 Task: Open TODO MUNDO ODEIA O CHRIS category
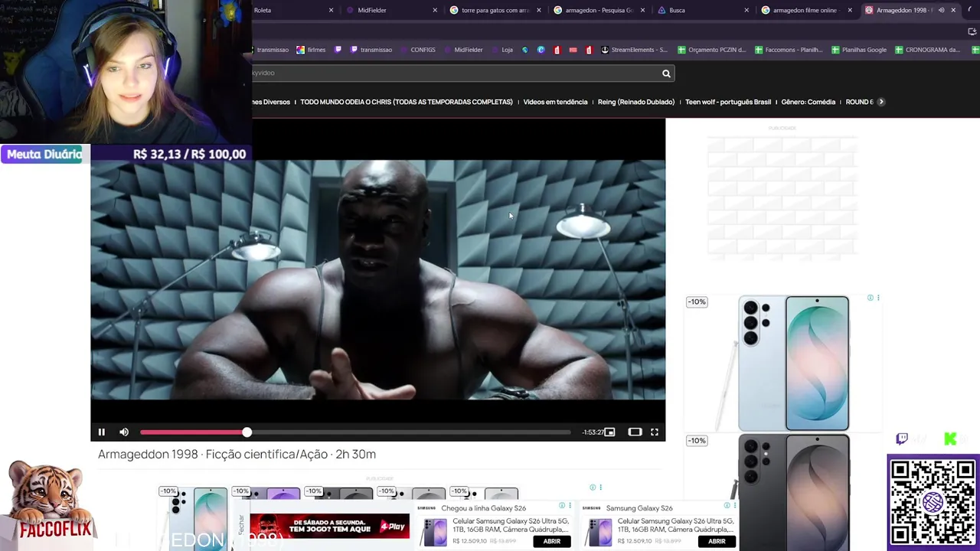click(x=407, y=102)
